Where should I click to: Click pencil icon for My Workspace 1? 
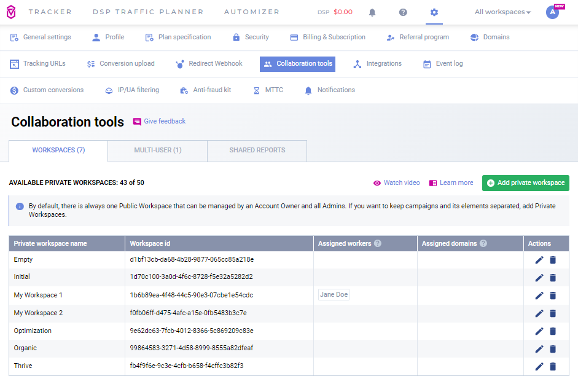(539, 296)
